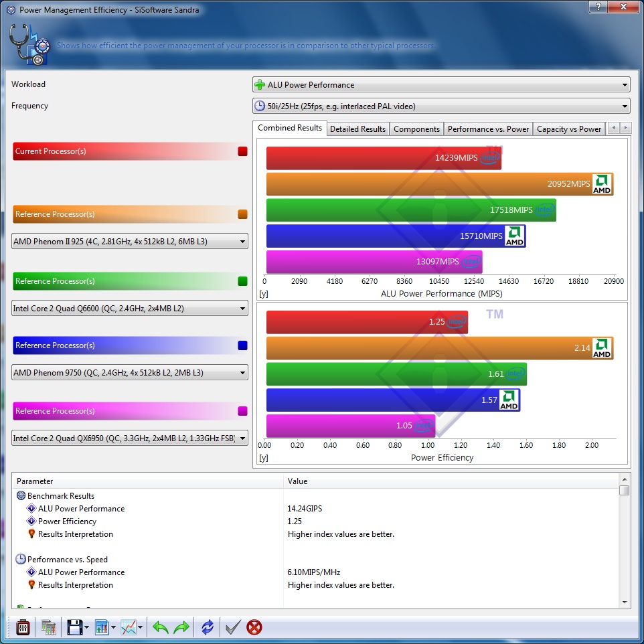The height and width of the screenshot is (644, 644).
Task: Click the results list scroll up arrow
Action: (625, 479)
